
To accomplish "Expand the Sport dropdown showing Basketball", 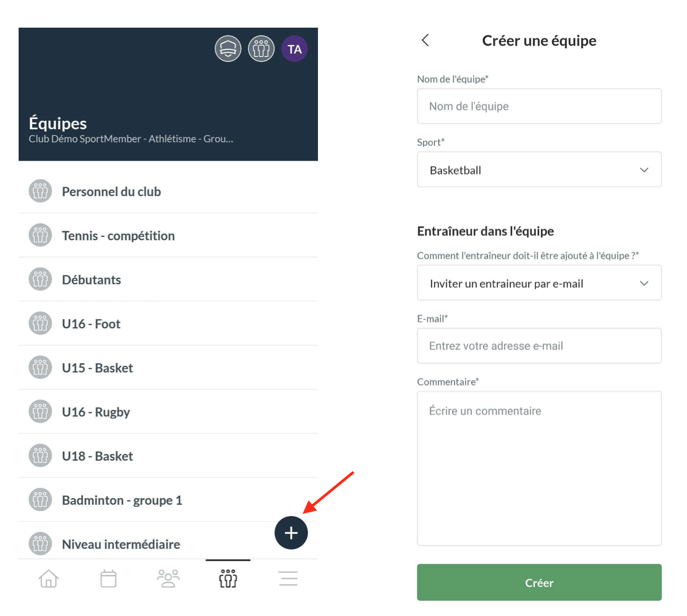I will click(539, 170).
